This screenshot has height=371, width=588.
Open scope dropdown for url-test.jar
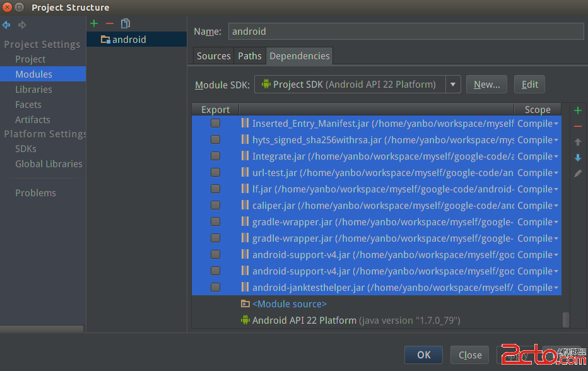(538, 172)
